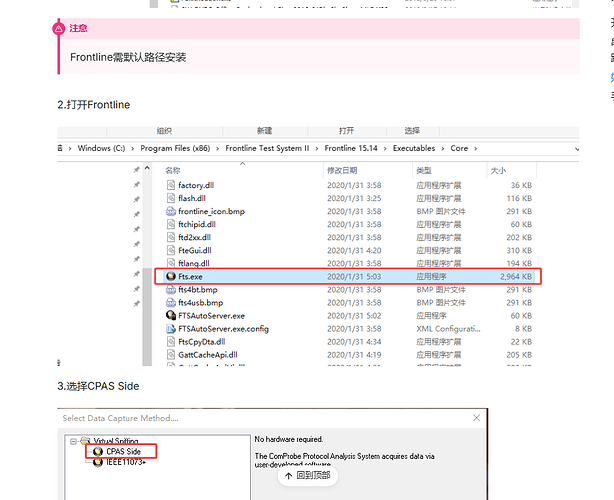Viewport: 614px width, 500px height.
Task: Collapse the Virtual Sniffing tree node
Action: click(x=73, y=441)
